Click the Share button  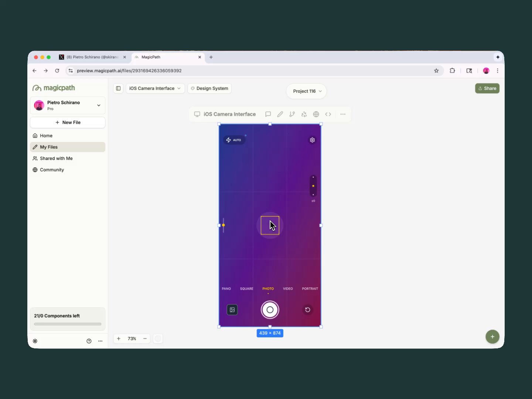[487, 88]
